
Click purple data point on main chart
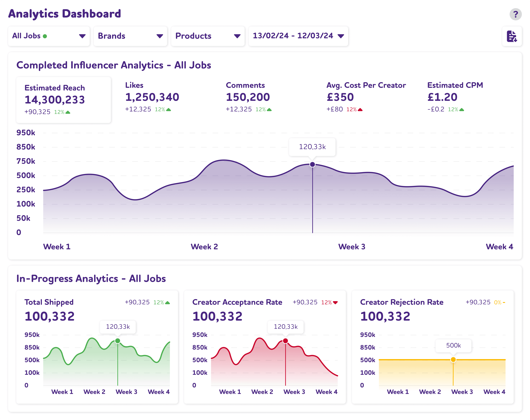[x=312, y=164]
